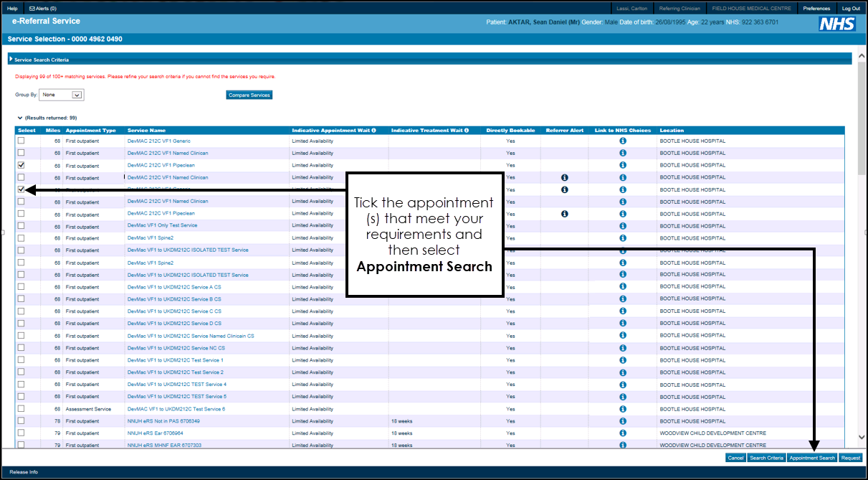Open NHS Choices info for UKDM212C Test Service 6
The image size is (868, 480).
click(622, 409)
